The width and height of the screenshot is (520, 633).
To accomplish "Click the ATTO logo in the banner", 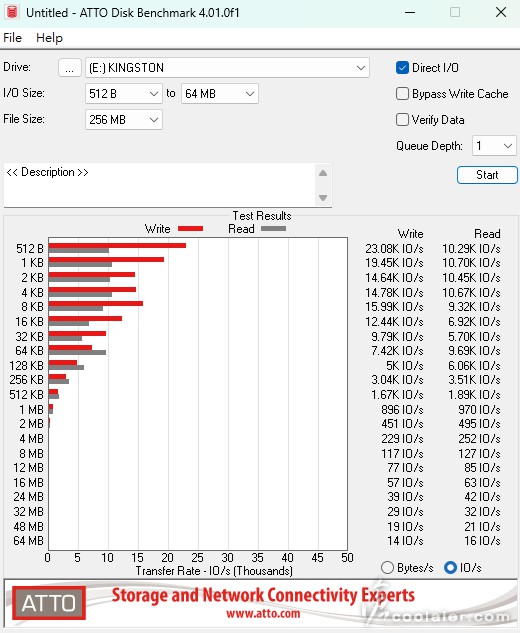I will click(49, 603).
